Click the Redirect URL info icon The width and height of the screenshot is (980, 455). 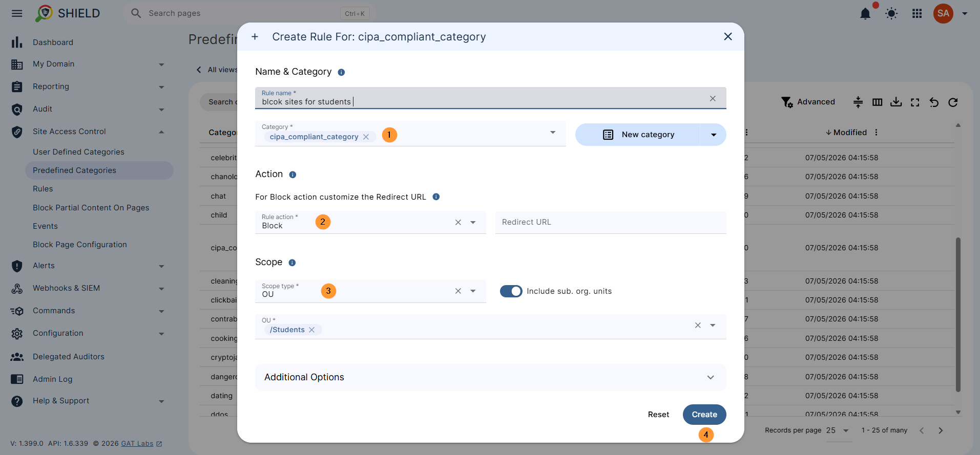(436, 197)
